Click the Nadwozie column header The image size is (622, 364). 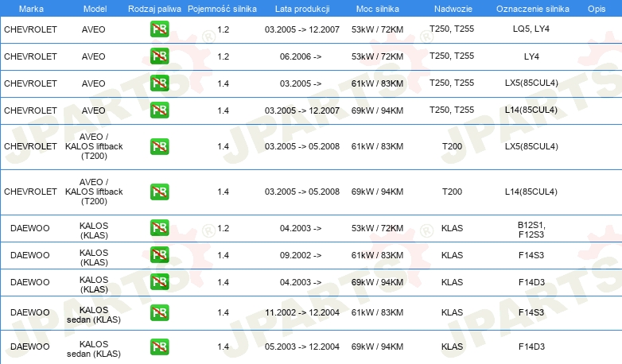(x=453, y=9)
